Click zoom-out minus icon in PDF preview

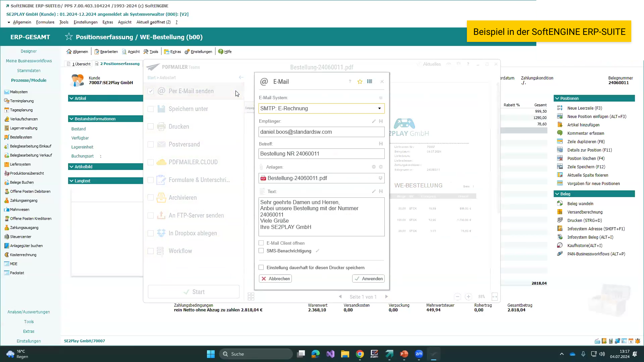pyautogui.click(x=457, y=297)
